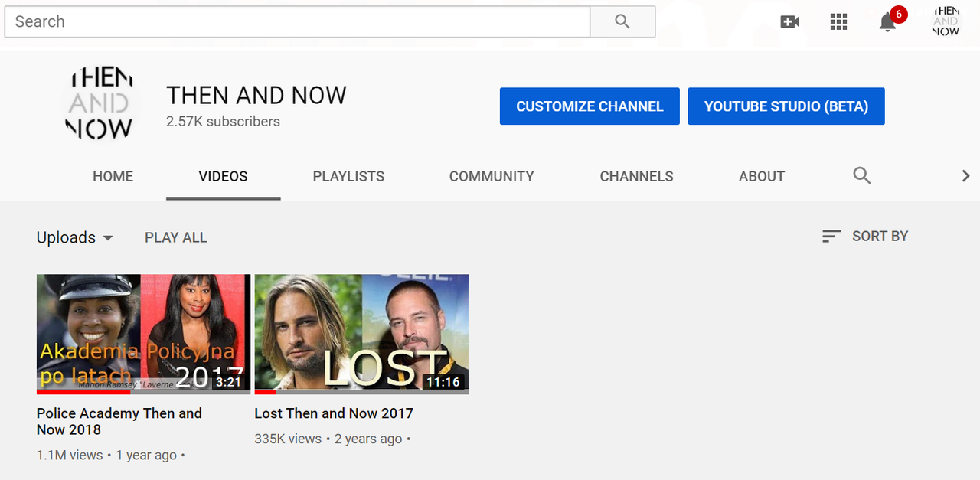
Task: Open the Police Academy video thumbnail
Action: (x=143, y=334)
